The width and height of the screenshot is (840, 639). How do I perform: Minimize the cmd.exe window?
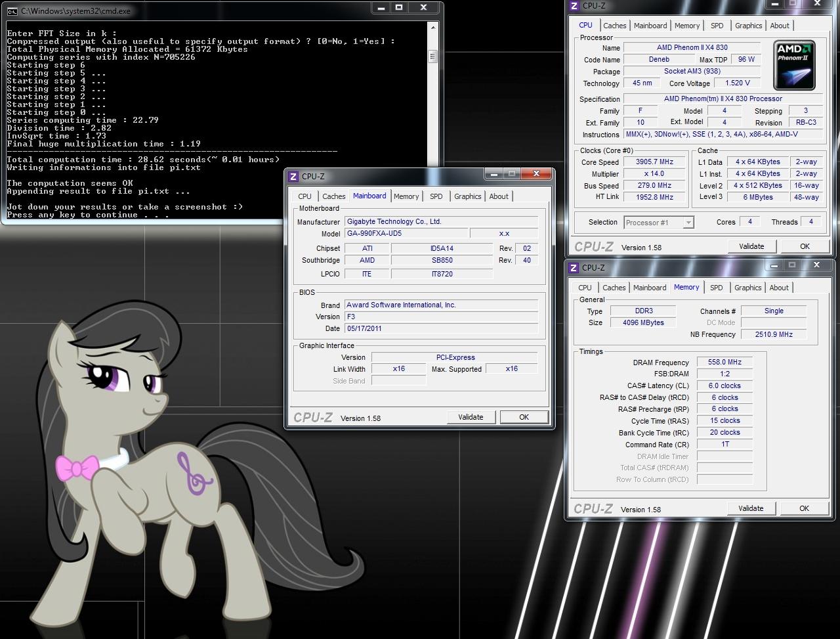(381, 7)
